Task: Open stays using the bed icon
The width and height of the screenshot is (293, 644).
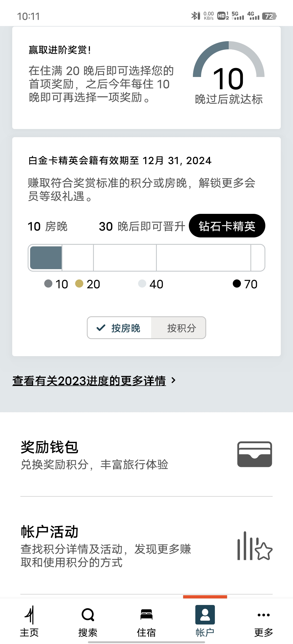Action: (x=146, y=615)
